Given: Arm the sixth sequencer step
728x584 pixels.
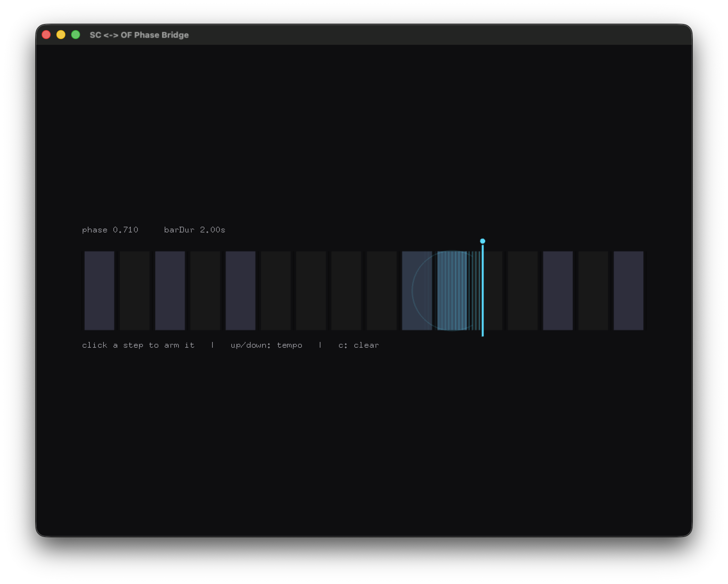Looking at the screenshot, I should 276,290.
